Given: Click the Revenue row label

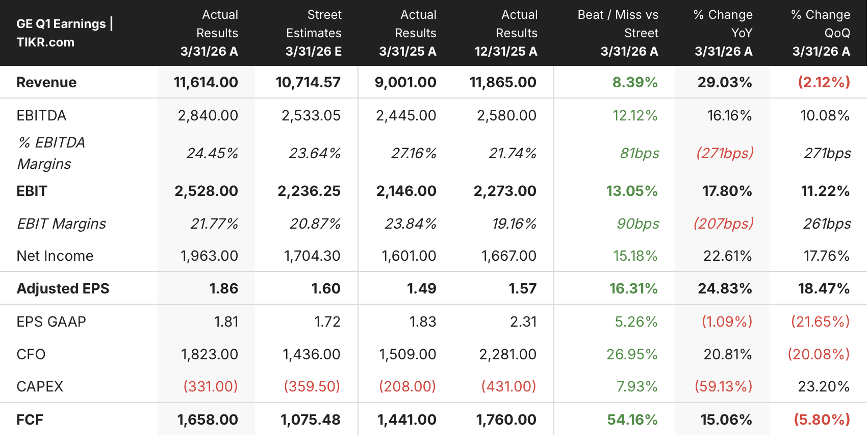Looking at the screenshot, I should [x=46, y=82].
